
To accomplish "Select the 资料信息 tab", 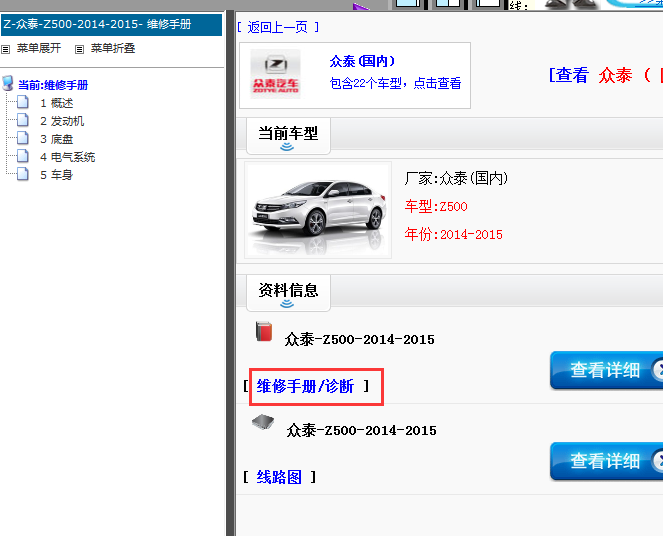I will pos(288,293).
